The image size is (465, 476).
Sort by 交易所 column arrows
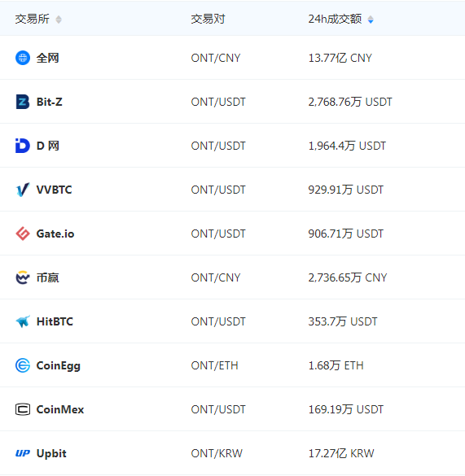[59, 20]
